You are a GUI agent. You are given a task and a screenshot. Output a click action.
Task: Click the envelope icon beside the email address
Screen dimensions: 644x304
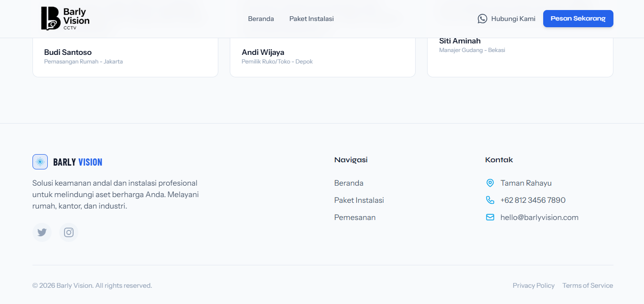[x=490, y=217]
